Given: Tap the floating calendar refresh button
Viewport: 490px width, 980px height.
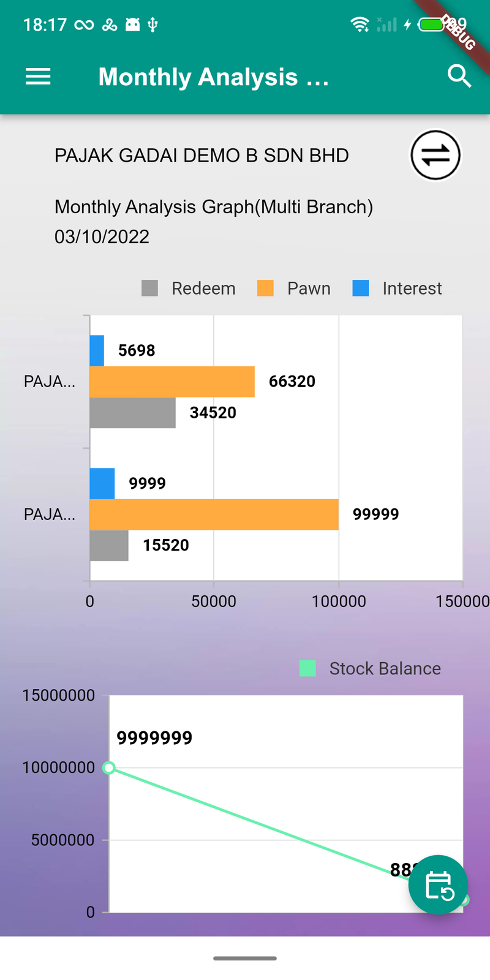Looking at the screenshot, I should [438, 885].
